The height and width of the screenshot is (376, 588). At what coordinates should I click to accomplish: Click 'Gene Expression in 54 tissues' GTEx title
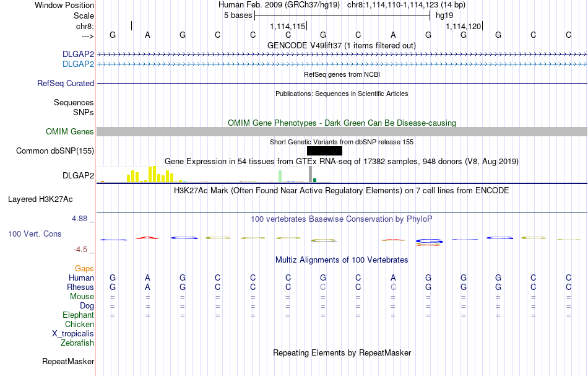coord(342,161)
